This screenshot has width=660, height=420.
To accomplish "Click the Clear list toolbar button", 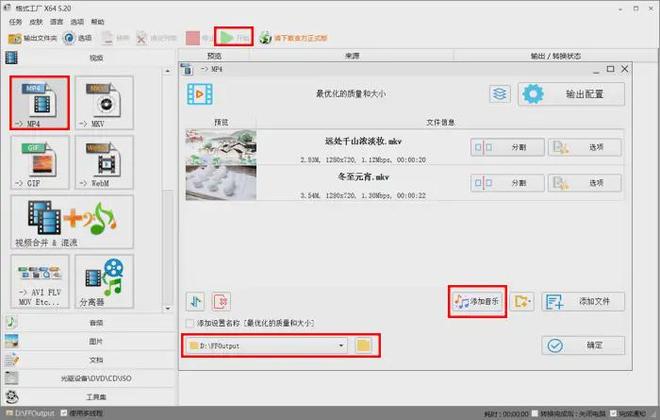I will pos(156,38).
